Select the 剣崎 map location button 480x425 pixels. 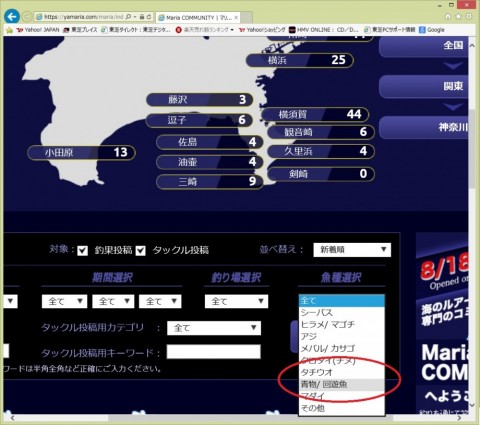pos(321,174)
